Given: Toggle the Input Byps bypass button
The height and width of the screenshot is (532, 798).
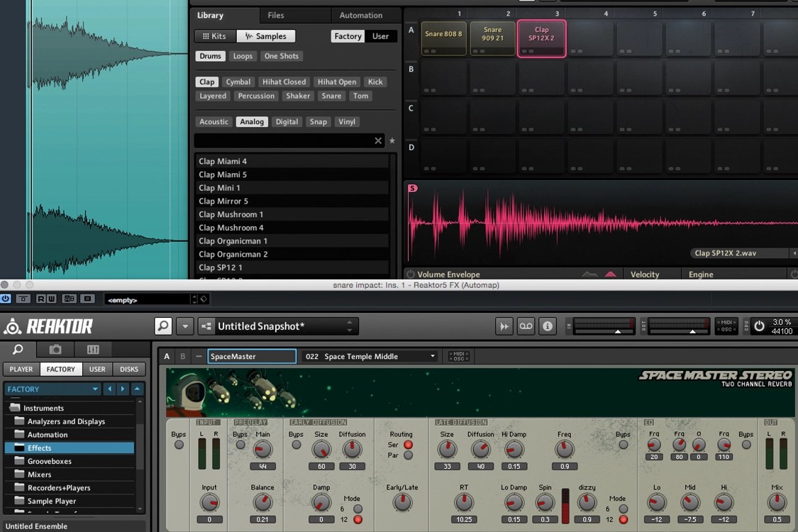Looking at the screenshot, I should [x=179, y=445].
